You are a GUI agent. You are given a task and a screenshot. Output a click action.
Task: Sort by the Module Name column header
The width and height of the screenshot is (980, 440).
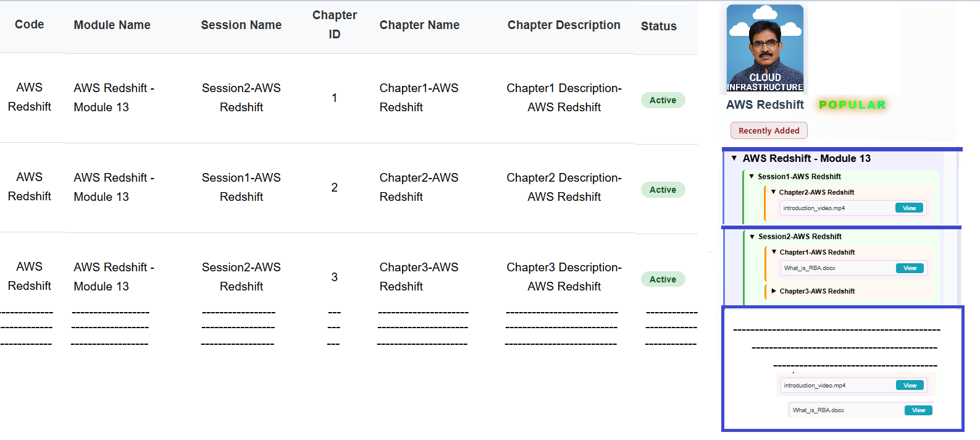[x=112, y=25]
